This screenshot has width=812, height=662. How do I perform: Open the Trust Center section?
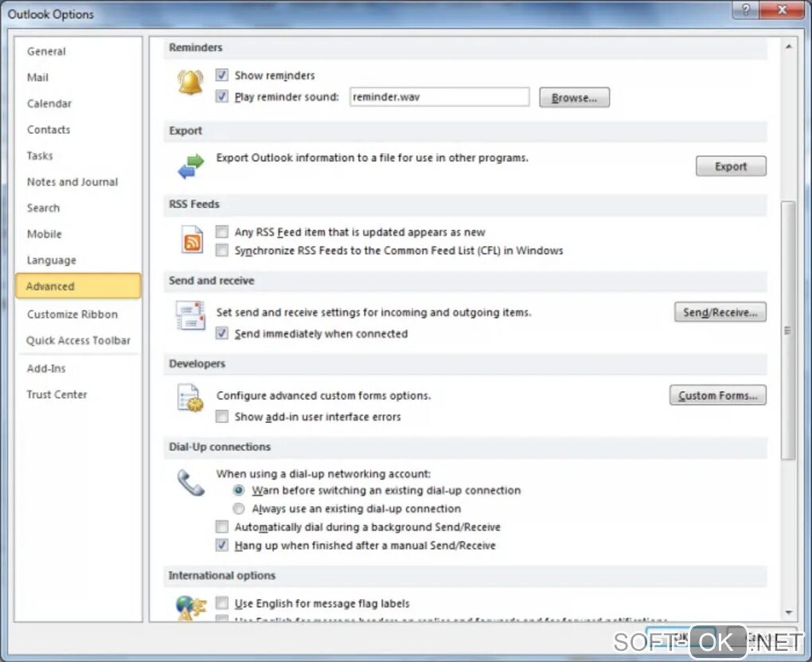[57, 394]
